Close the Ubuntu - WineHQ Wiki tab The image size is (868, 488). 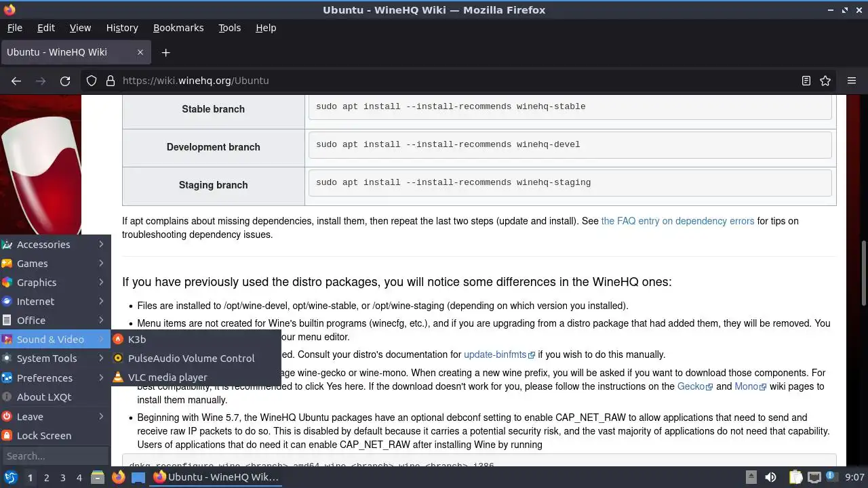click(x=140, y=52)
